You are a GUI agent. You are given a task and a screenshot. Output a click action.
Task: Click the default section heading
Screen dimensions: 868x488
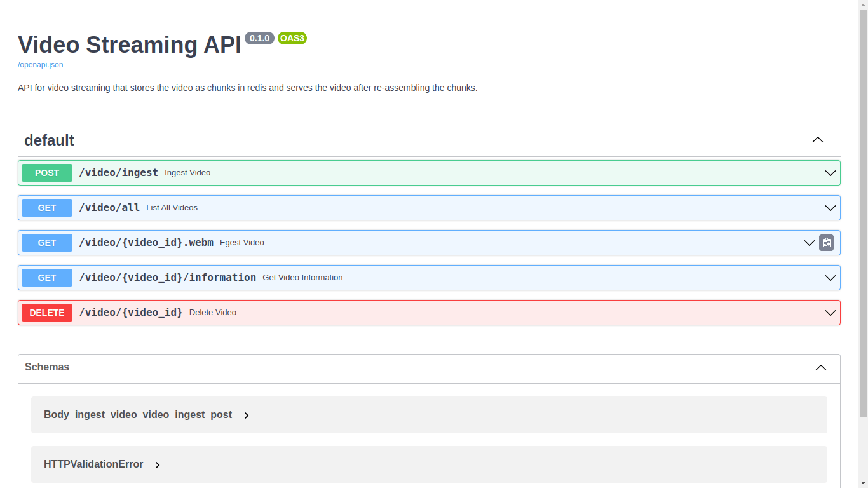(49, 140)
